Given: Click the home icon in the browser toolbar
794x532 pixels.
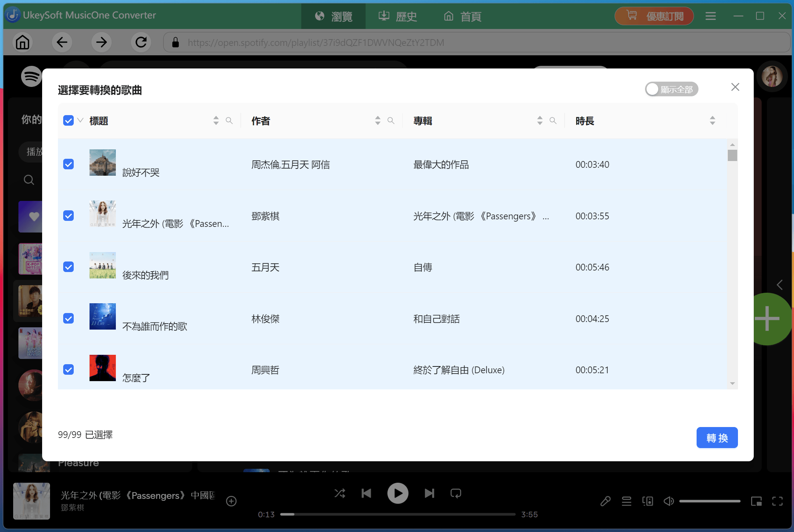Looking at the screenshot, I should click(22, 42).
